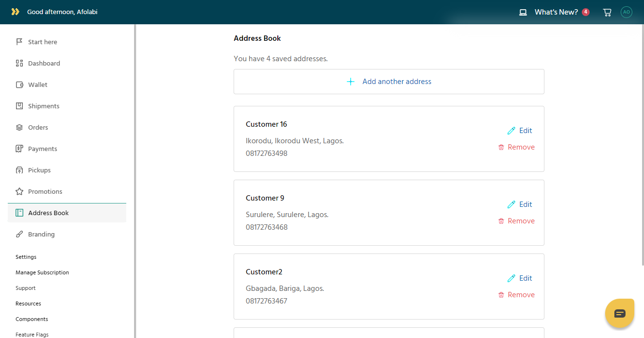Screen dimensions: 644x338
Task: Click the sidebar's vertical scrollbar
Action: click(135, 181)
